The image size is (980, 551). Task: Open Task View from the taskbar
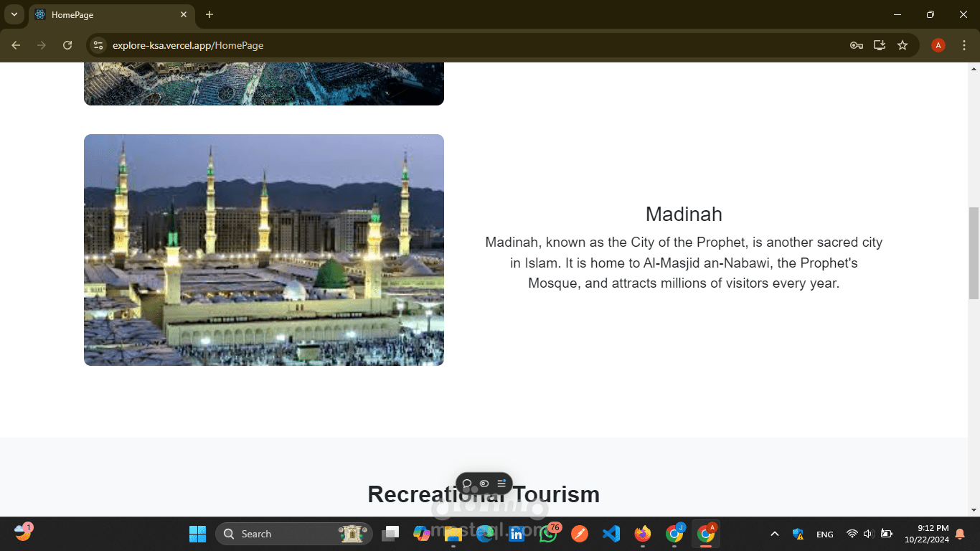coord(390,534)
